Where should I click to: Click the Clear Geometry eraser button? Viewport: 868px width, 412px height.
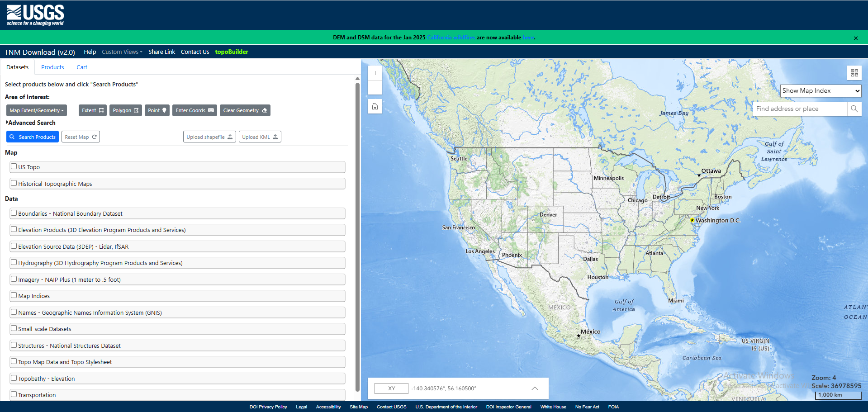point(245,110)
